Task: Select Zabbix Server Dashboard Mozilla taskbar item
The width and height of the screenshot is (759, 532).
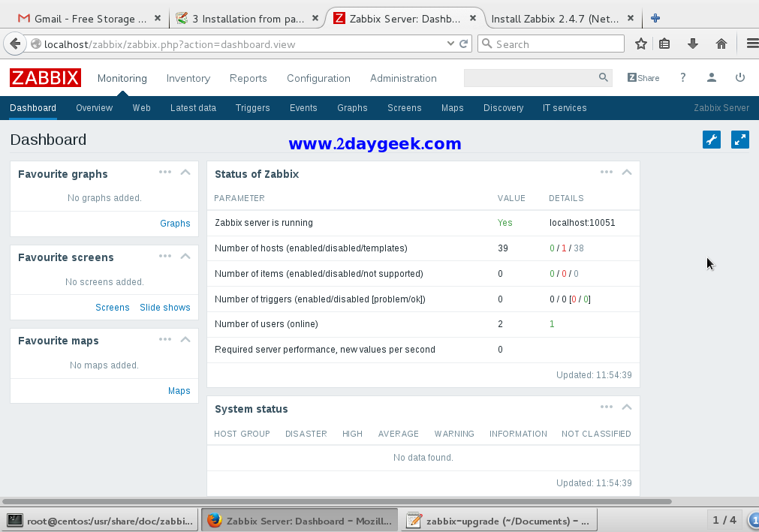Action: (x=299, y=521)
